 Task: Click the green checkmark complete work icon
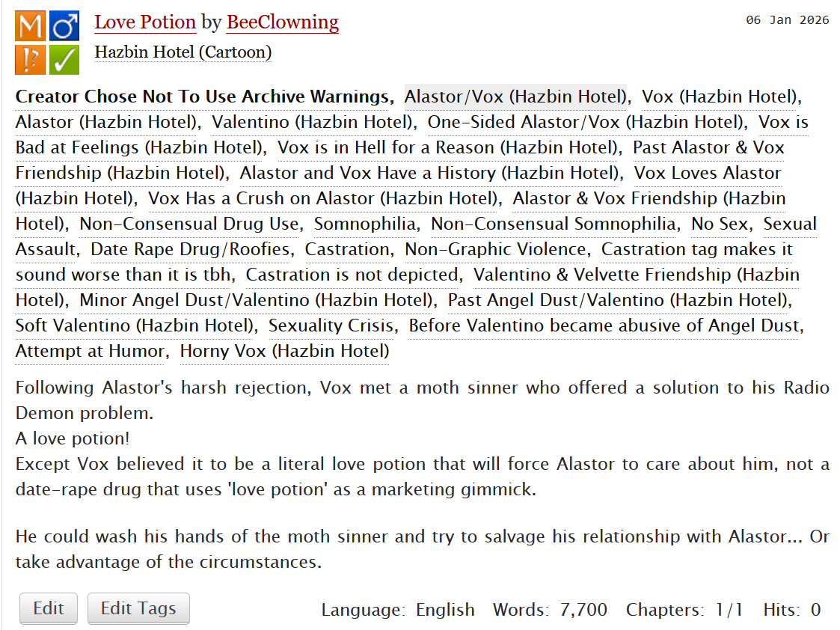pos(64,60)
